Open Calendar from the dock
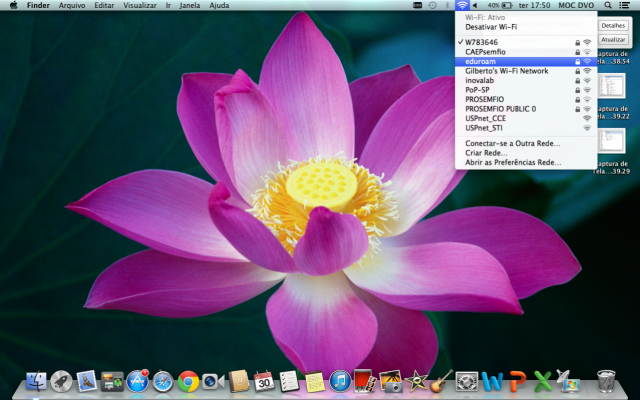 [x=264, y=381]
